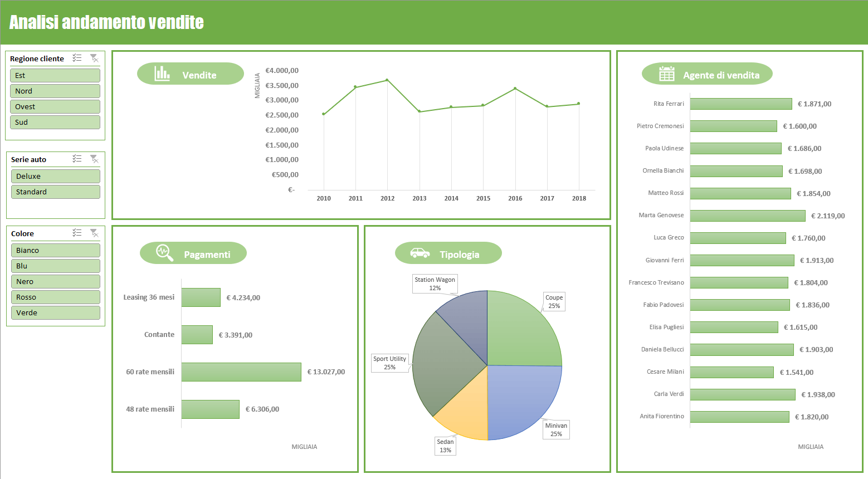Click the Analisi andamento vendite title

106,22
